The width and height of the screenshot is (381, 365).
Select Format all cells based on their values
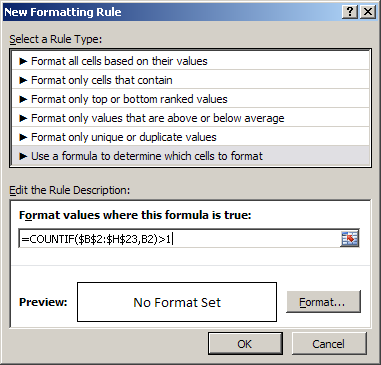[191, 61]
